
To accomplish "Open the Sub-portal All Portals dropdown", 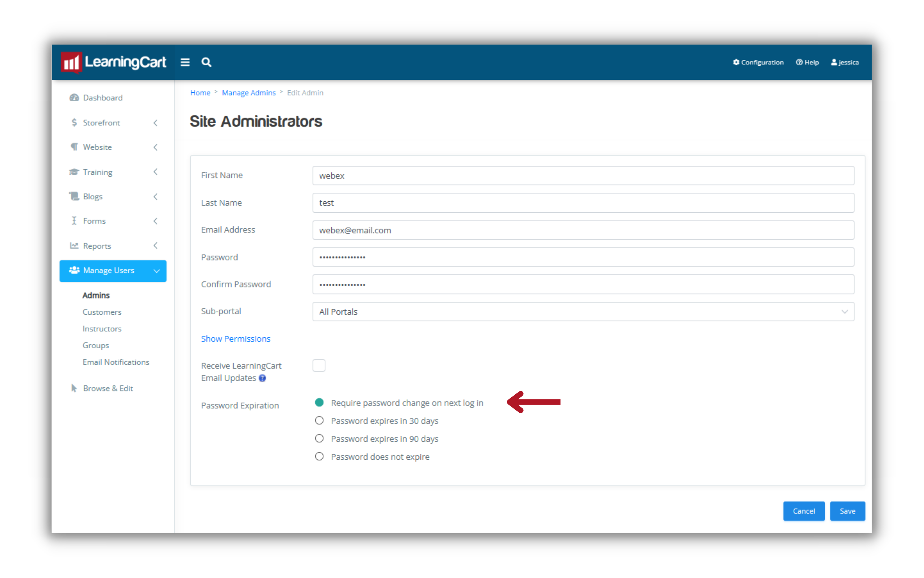I will (x=583, y=312).
